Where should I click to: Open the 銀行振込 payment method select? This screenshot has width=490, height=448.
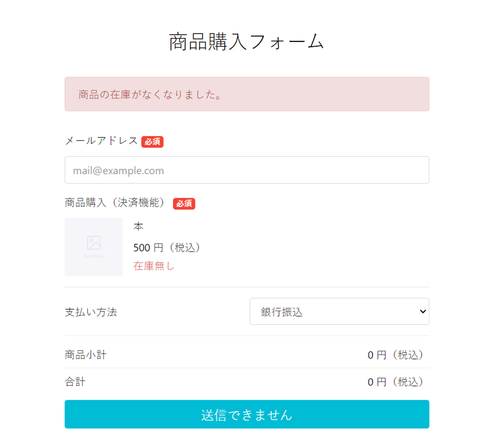[x=339, y=311]
